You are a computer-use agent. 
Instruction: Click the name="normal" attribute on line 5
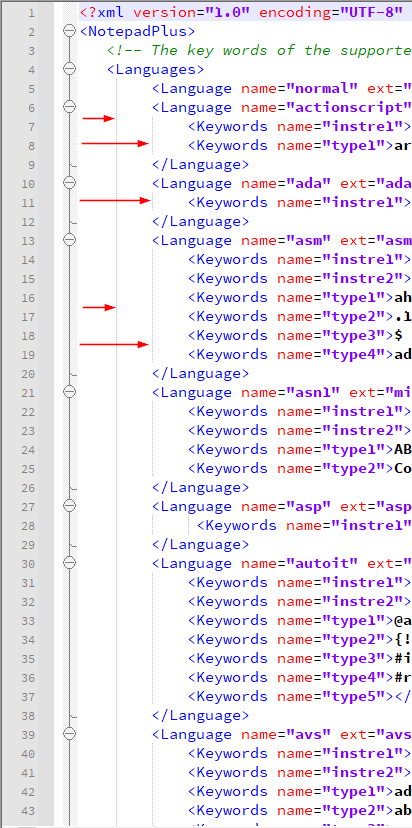pos(299,89)
